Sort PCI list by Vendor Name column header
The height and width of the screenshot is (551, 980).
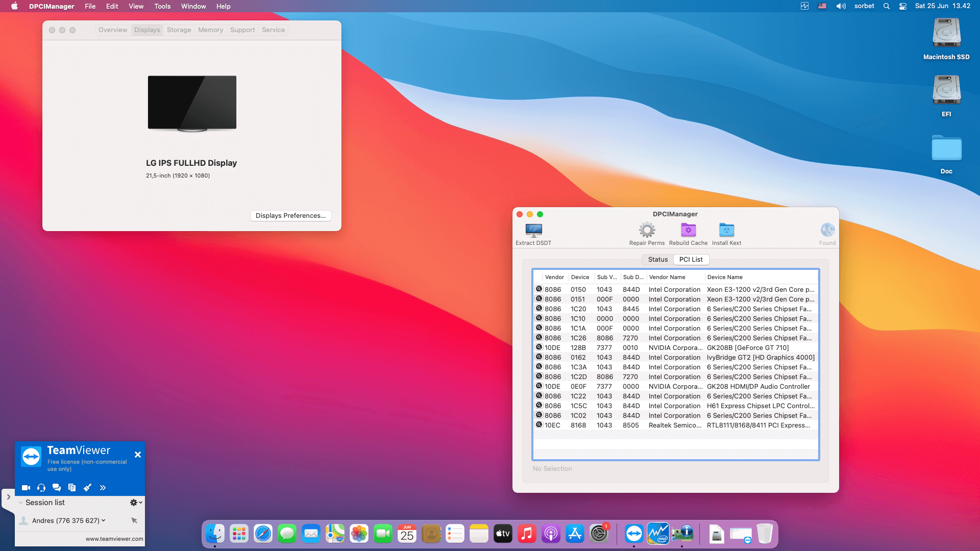click(676, 277)
